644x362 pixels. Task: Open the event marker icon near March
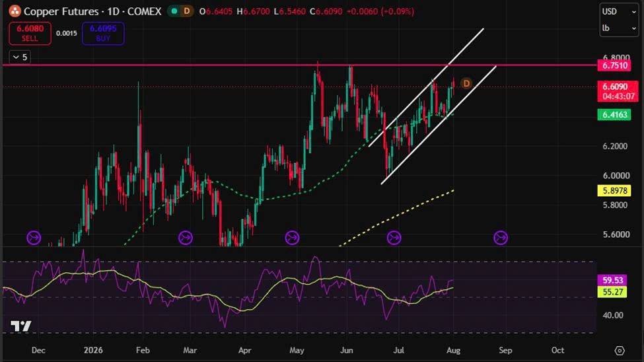point(186,238)
